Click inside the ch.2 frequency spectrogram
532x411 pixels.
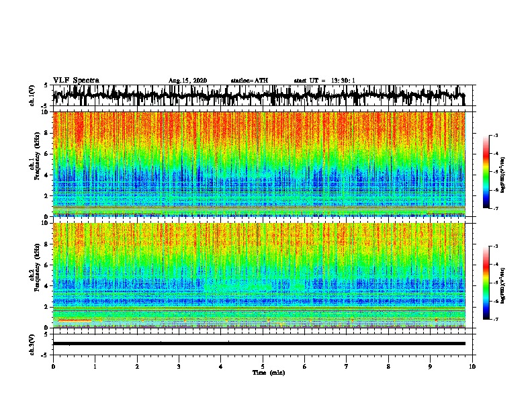259,275
